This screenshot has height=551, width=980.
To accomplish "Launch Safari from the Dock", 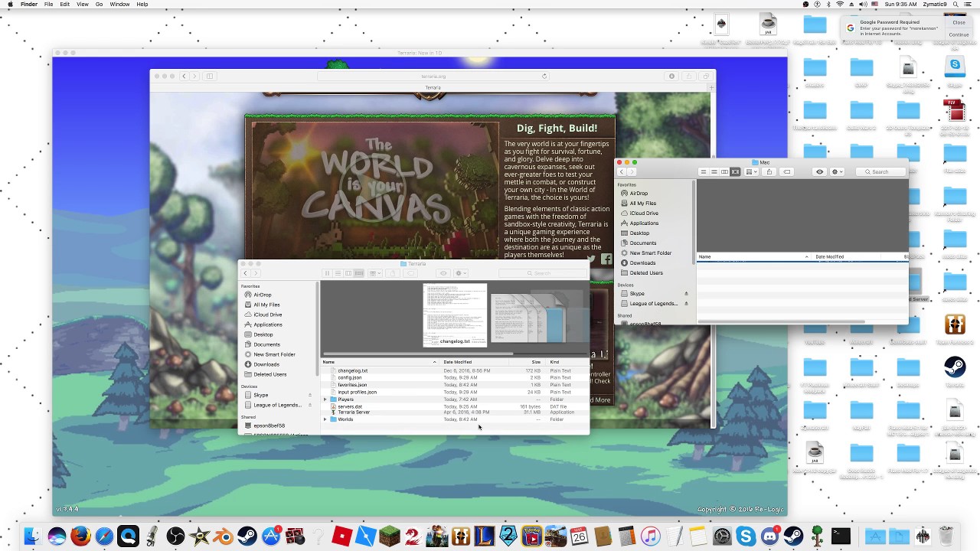I will [x=104, y=536].
